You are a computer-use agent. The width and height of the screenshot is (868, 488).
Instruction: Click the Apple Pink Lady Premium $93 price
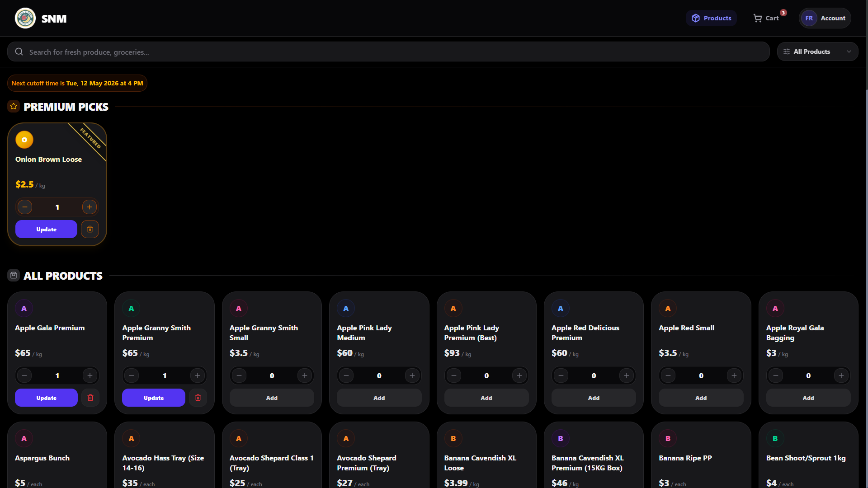tap(452, 353)
